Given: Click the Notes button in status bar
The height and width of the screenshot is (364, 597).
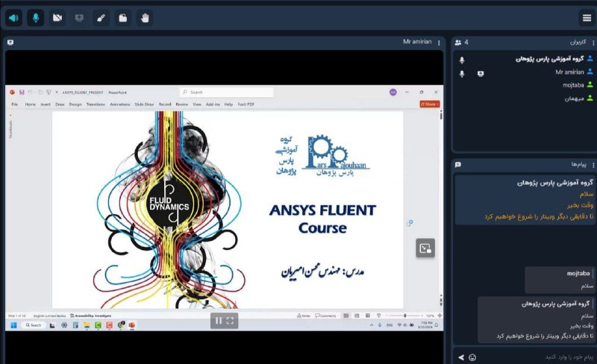Looking at the screenshot, I should [304, 316].
